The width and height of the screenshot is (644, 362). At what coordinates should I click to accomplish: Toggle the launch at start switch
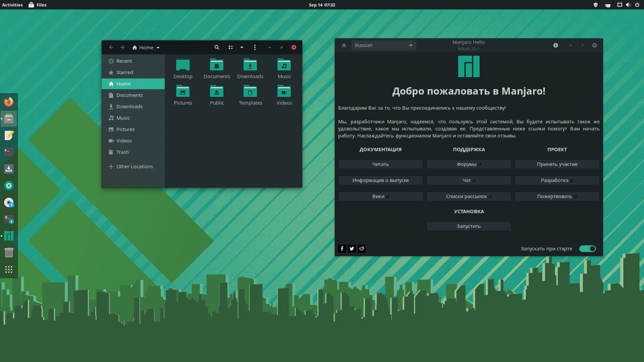click(587, 248)
